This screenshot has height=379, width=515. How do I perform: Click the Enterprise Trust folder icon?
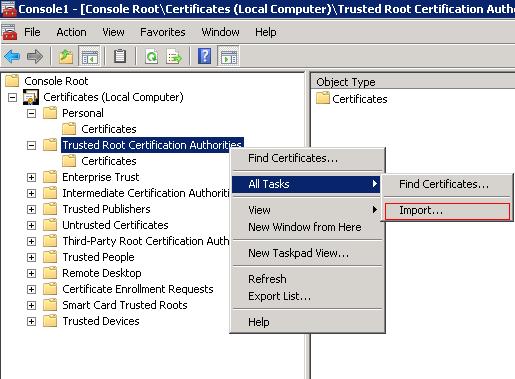50,177
